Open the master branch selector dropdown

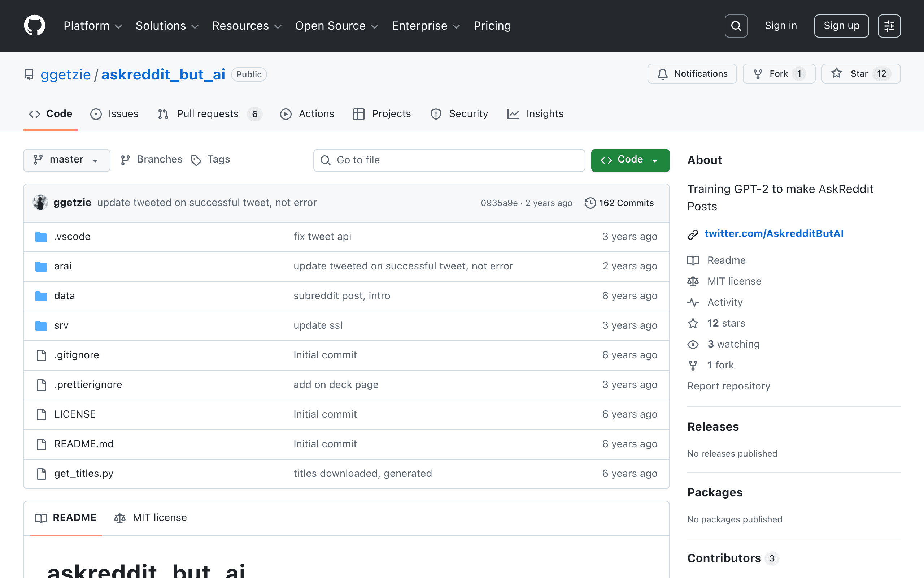pyautogui.click(x=67, y=160)
